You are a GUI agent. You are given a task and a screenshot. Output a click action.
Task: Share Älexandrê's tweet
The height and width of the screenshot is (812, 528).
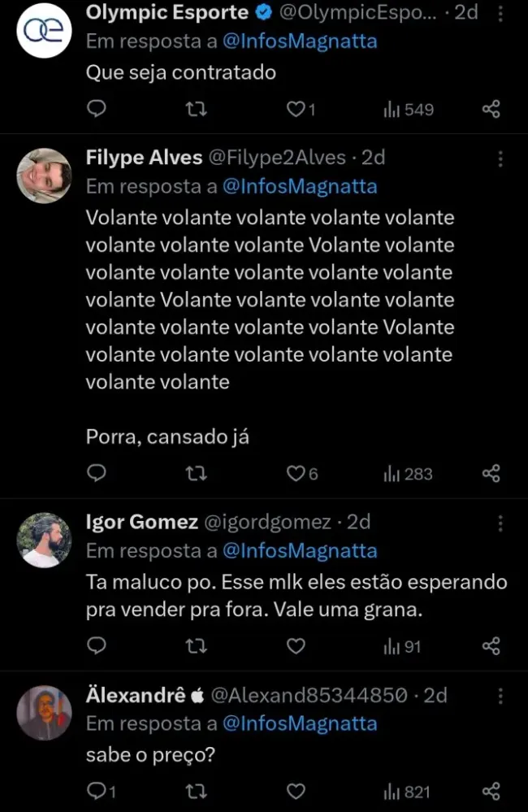pyautogui.click(x=491, y=790)
